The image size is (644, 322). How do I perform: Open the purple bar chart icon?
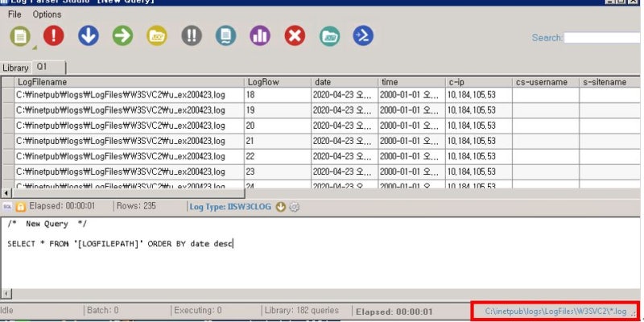pos(260,35)
